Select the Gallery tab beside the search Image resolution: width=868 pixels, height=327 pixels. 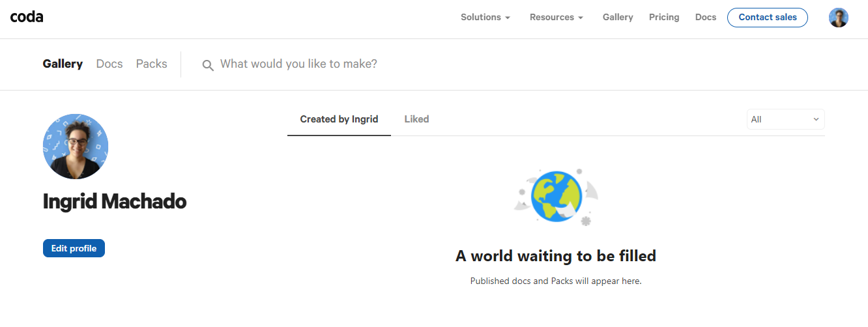(x=63, y=64)
